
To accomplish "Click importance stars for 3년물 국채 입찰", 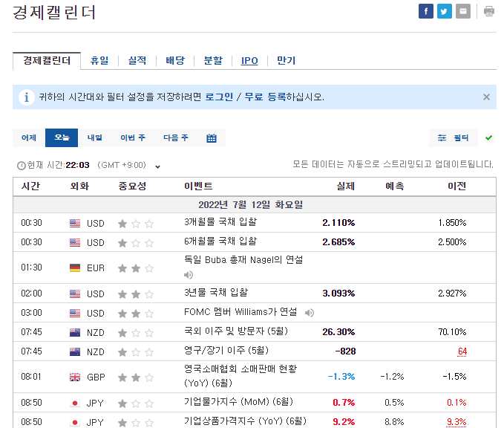I will point(136,294).
